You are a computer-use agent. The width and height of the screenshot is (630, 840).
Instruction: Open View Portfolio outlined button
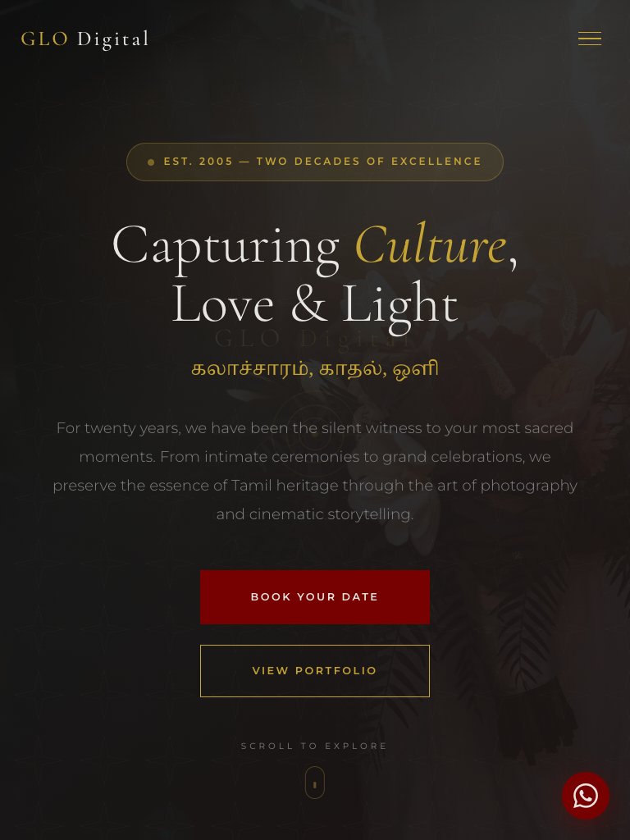pyautogui.click(x=314, y=671)
